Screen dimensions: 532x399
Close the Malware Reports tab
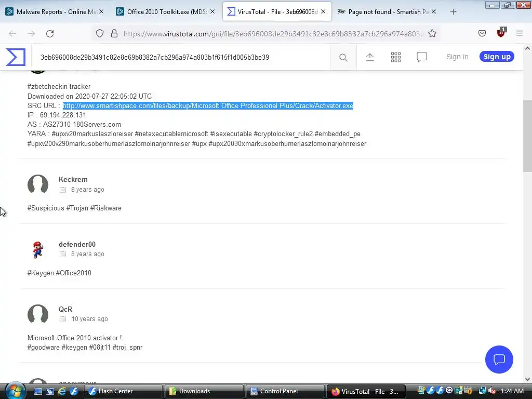point(101,12)
